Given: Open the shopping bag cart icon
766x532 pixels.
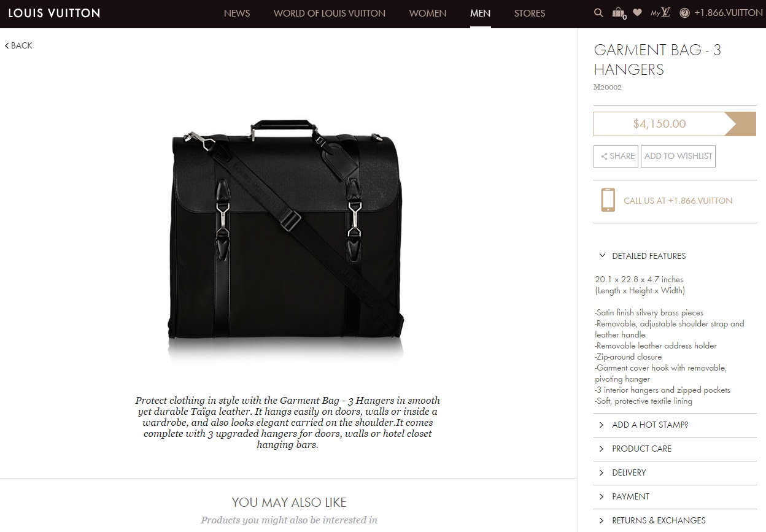Looking at the screenshot, I should pyautogui.click(x=619, y=13).
